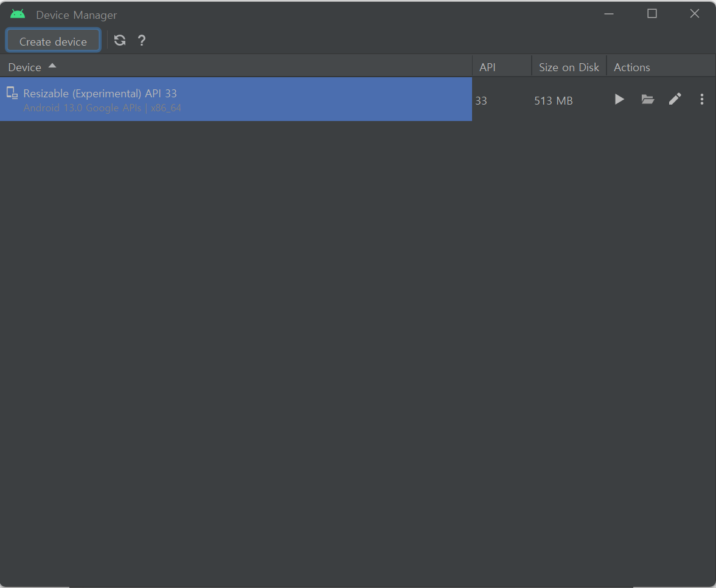Toggle the Device column sort arrow
The height and width of the screenshot is (588, 716).
(x=52, y=66)
